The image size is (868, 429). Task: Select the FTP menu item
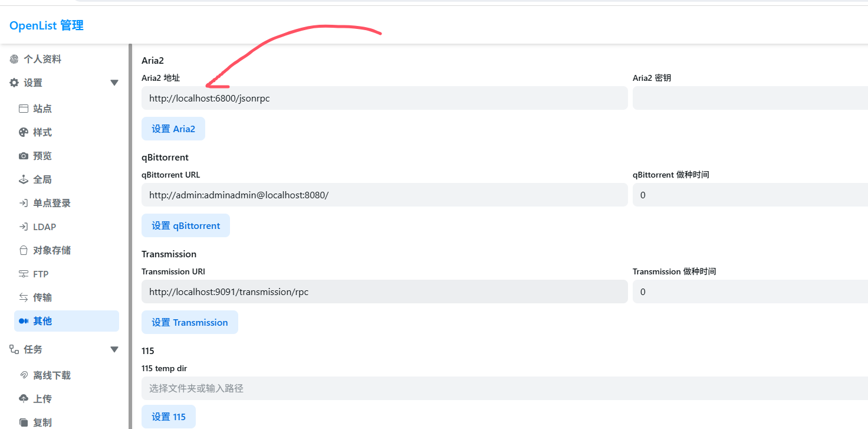[41, 274]
